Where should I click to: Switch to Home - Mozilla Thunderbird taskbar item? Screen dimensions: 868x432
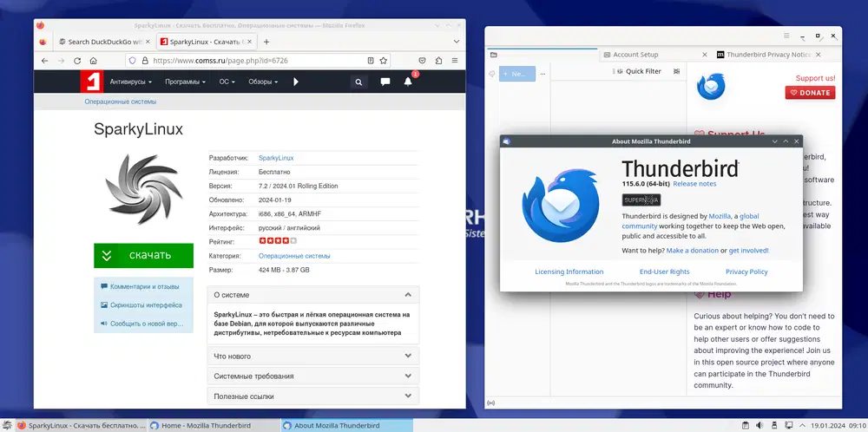(214, 425)
